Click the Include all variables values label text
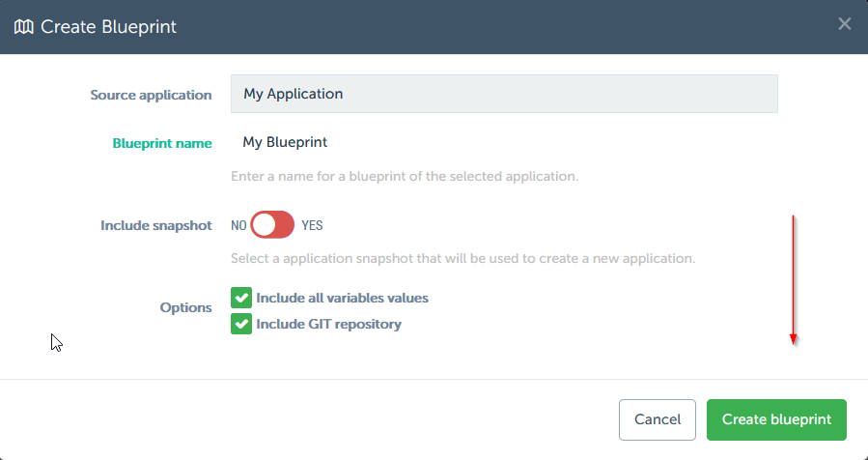 [342, 298]
